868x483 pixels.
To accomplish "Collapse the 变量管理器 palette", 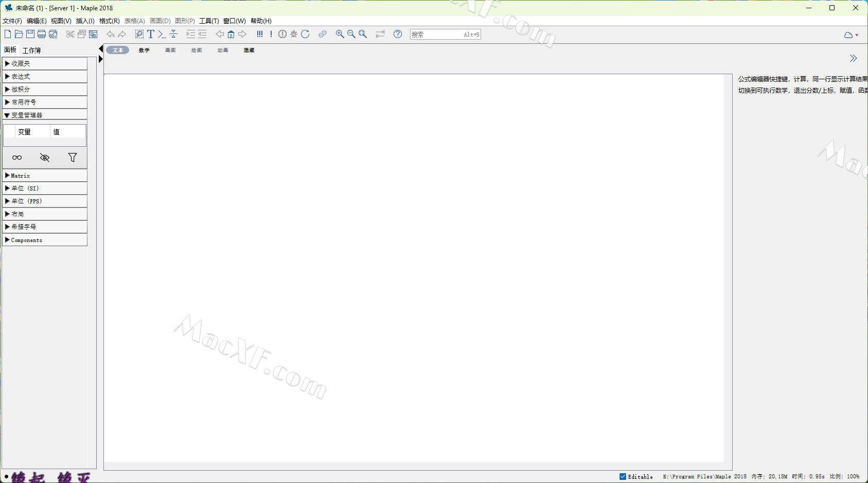I will click(7, 115).
